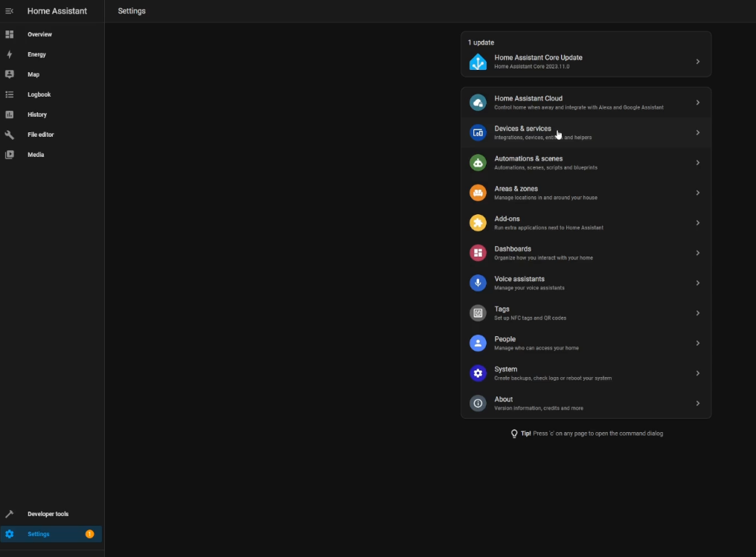Click the Developer tools hammer icon
756x557 pixels.
[x=9, y=514]
